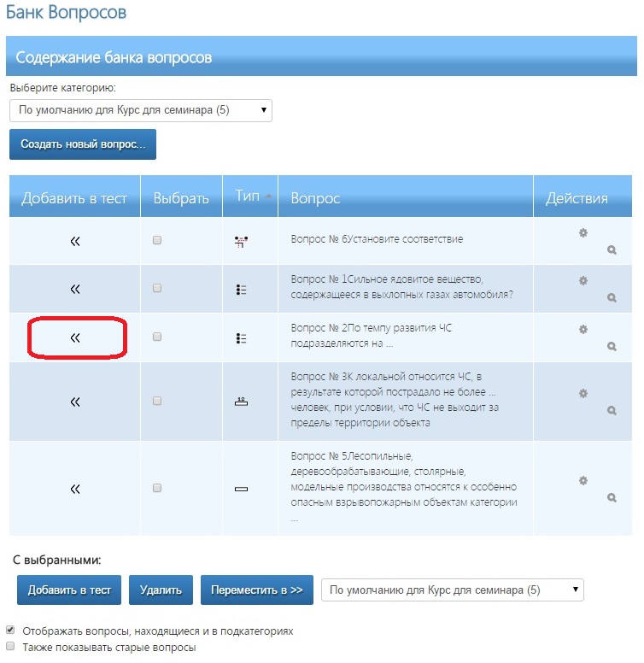Image resolution: width=644 pixels, height=663 pixels.
Task: Click numerical type icon for Вопрос № 3
Action: point(242,402)
